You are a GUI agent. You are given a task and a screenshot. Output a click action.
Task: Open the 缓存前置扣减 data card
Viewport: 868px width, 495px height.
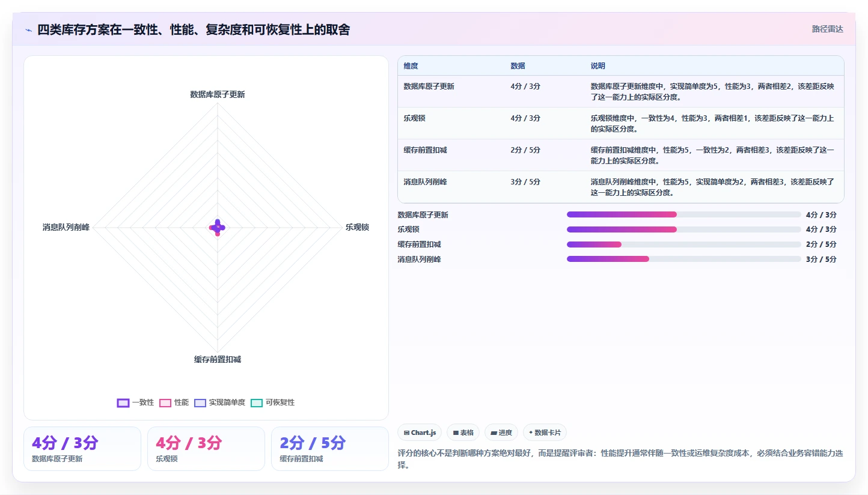pos(330,449)
